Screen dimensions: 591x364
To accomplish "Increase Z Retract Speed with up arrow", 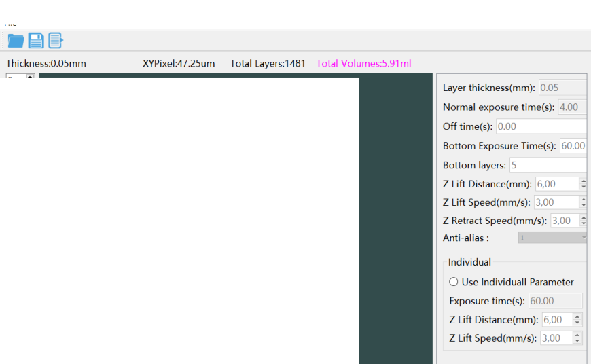I will 583,217.
